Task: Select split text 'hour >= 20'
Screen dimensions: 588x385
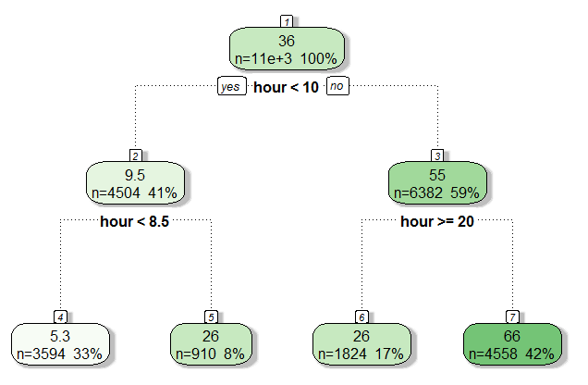Action: 437,221
